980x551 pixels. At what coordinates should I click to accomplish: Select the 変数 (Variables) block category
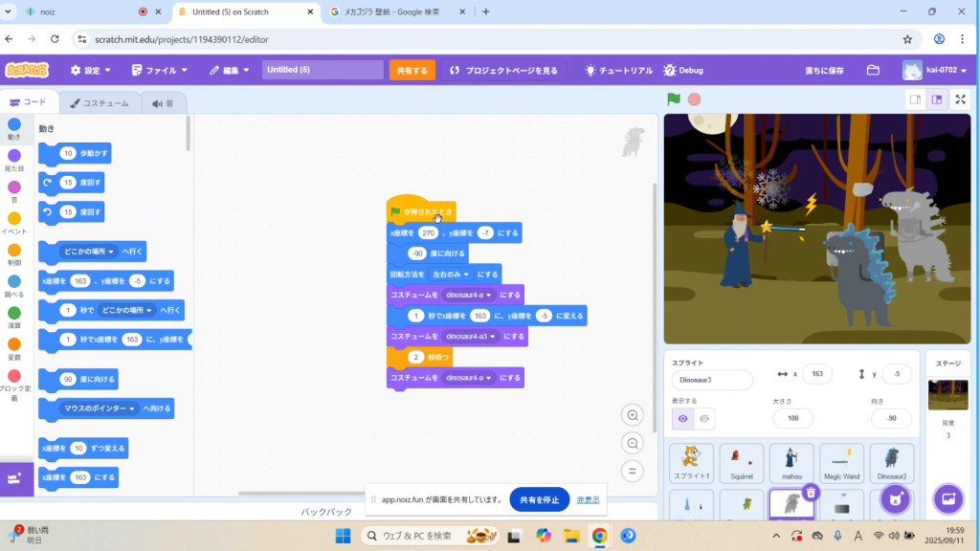click(13, 349)
